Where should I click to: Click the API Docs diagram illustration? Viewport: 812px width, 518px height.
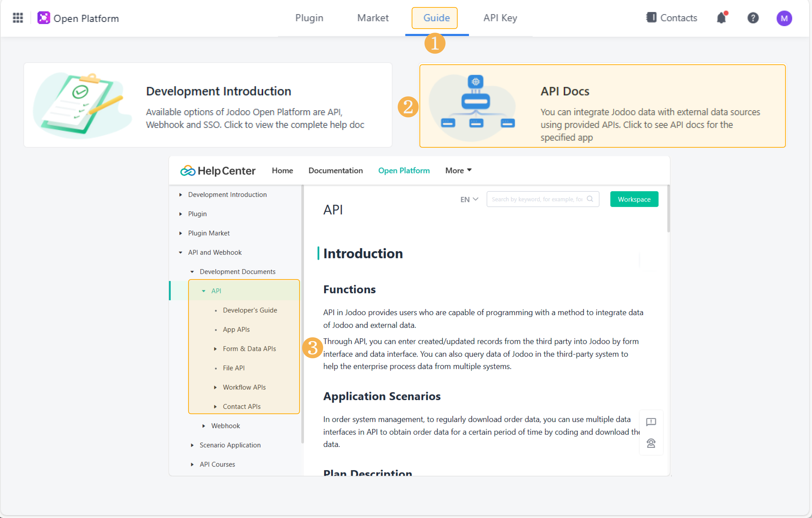(472, 108)
